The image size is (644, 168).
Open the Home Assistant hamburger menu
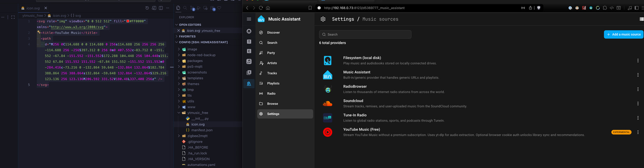click(249, 19)
